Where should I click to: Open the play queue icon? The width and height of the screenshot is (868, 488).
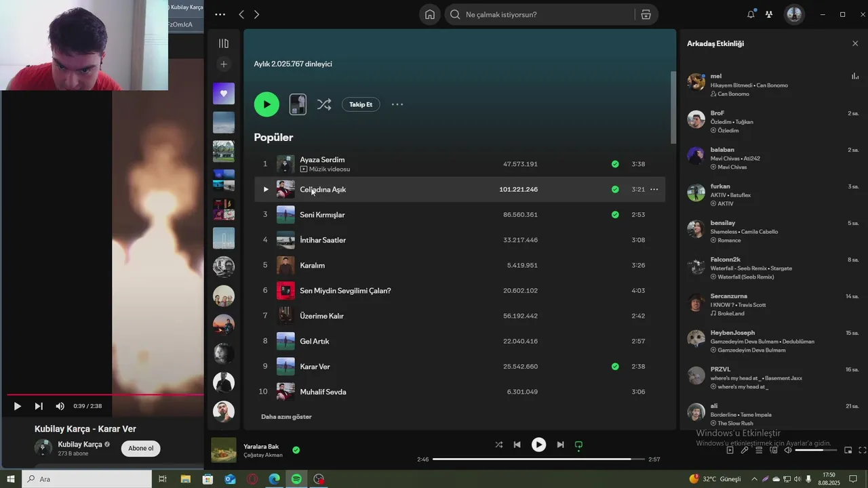click(x=759, y=450)
